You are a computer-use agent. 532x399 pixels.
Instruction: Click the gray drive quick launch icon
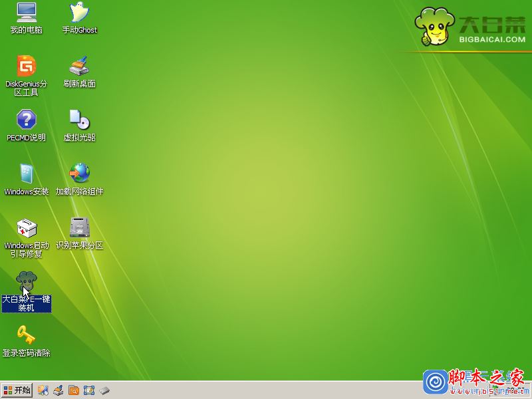104,391
